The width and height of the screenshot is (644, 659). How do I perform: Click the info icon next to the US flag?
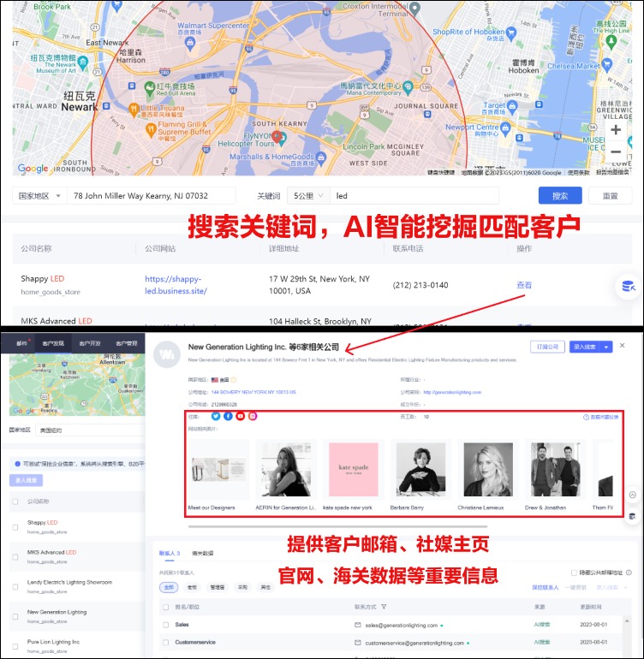[234, 379]
